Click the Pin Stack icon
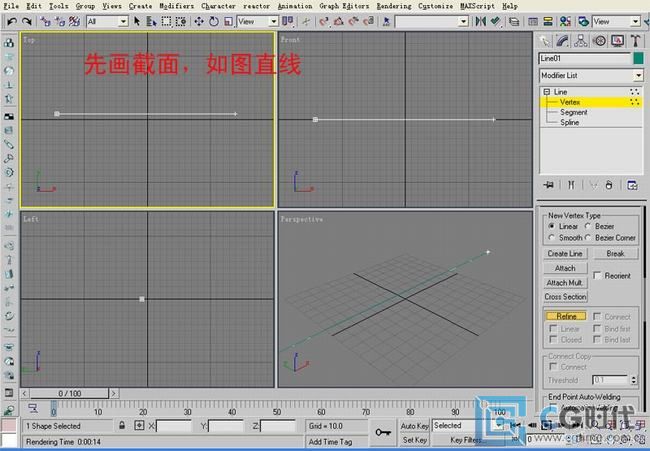 coord(549,185)
